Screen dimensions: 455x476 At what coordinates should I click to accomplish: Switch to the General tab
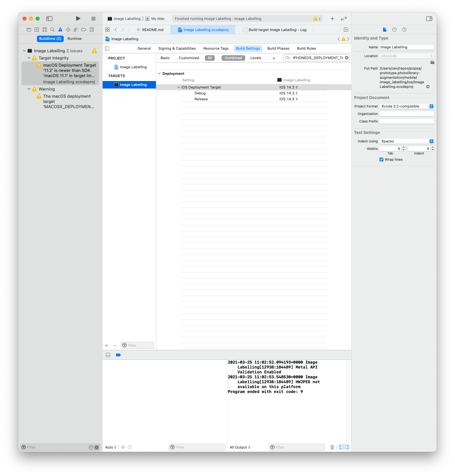tap(144, 48)
